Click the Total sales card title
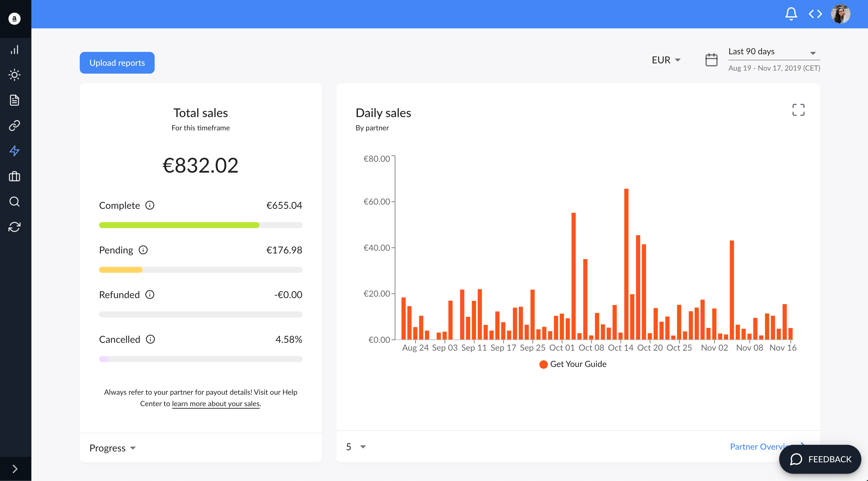The image size is (868, 481). (x=201, y=113)
